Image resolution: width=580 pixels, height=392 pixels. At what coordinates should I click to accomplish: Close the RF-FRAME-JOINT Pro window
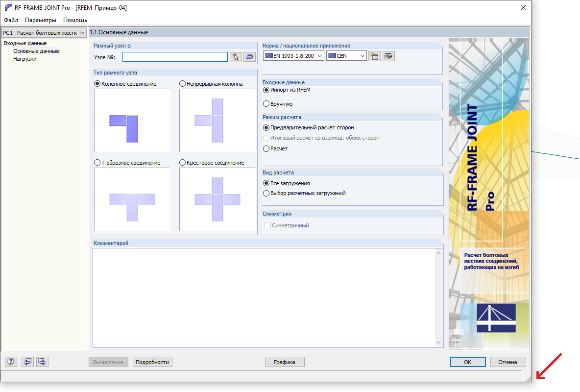[x=523, y=7]
